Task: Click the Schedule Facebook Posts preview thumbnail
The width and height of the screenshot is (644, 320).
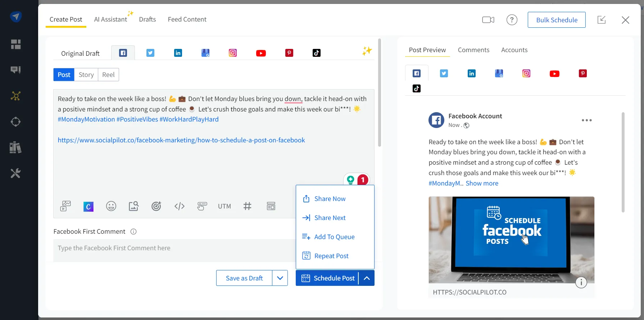Action: pos(512,240)
